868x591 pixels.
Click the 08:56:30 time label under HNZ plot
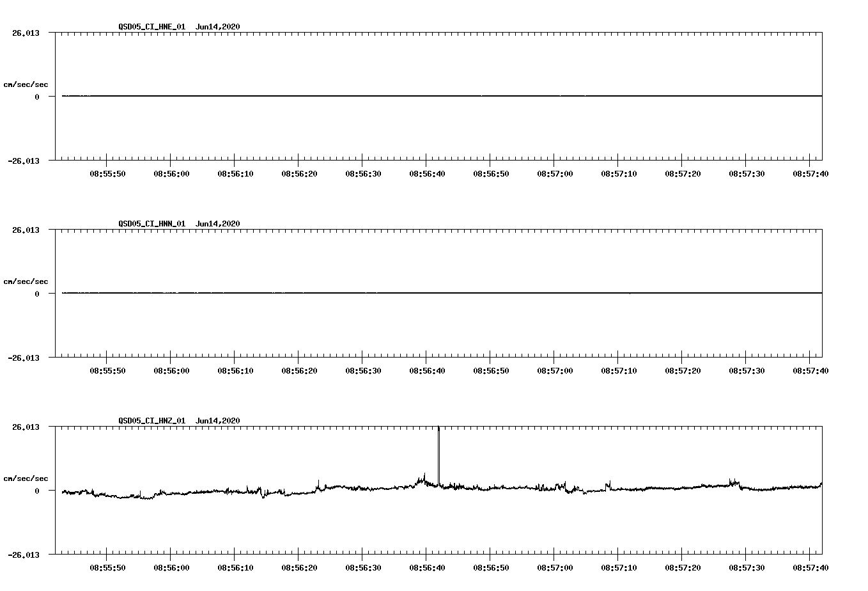[363, 568]
